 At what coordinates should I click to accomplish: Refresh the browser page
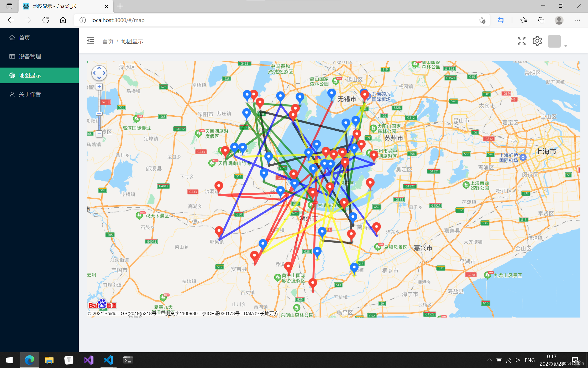46,20
